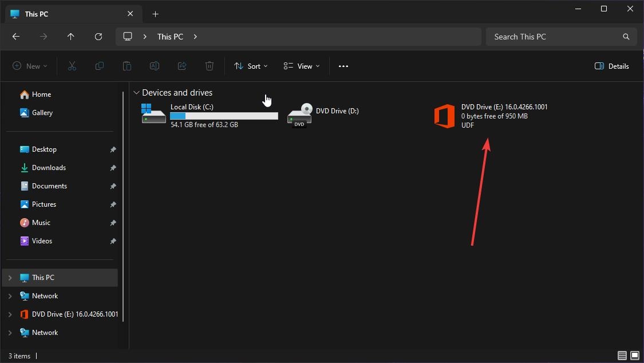644x363 pixels.
Task: Click the Local Disk (C:) storage capacity bar
Action: (x=223, y=116)
